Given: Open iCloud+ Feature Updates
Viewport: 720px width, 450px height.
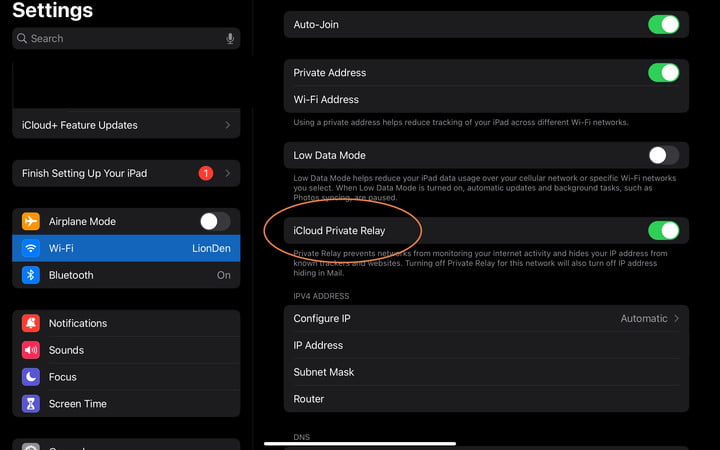Looking at the screenshot, I should [x=126, y=125].
